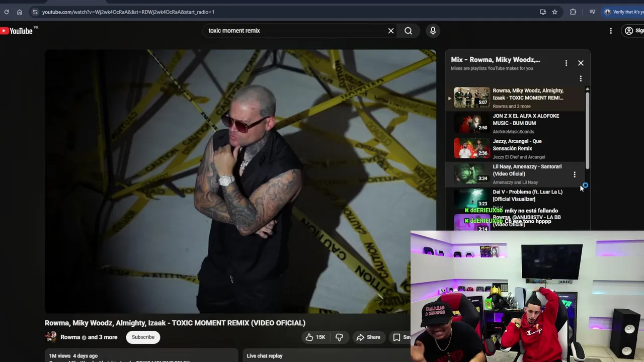Image resolution: width=644 pixels, height=362 pixels.
Task: Click the Share button
Action: point(368,337)
